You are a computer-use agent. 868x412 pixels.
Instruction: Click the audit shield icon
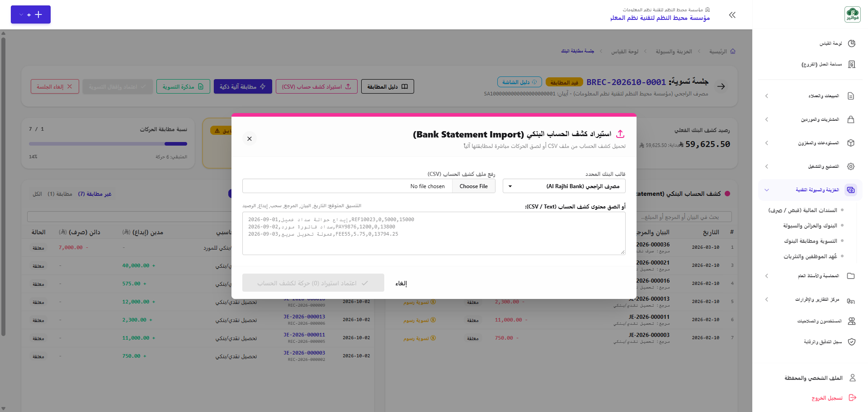(x=852, y=342)
